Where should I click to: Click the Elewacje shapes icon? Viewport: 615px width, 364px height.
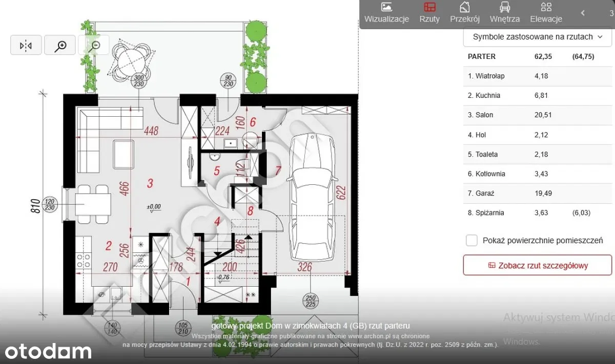[x=546, y=7]
